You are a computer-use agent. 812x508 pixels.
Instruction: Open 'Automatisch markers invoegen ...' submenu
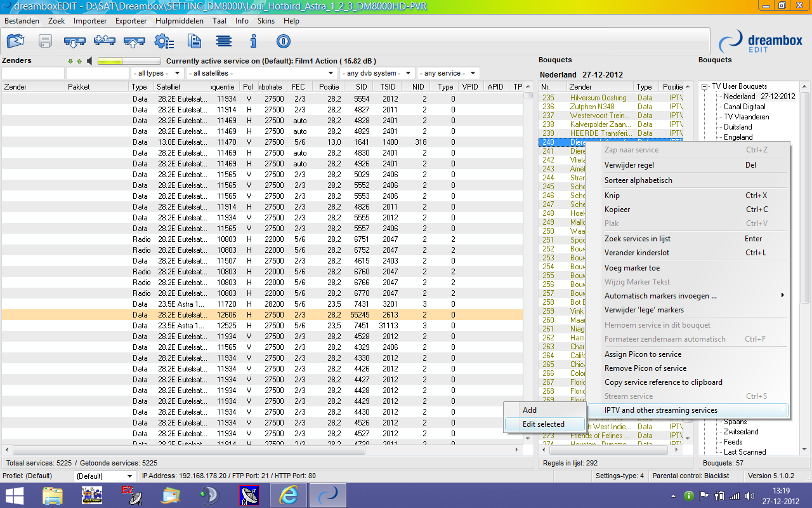click(695, 296)
